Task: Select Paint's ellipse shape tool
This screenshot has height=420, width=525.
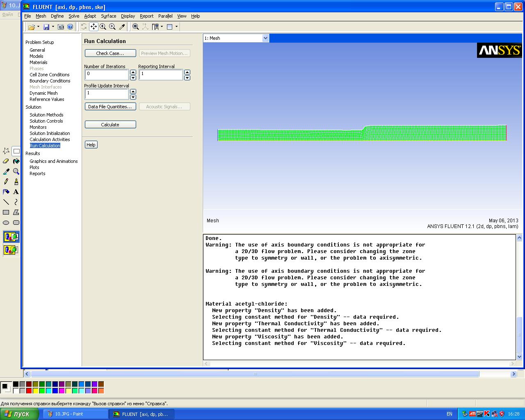Action: click(x=6, y=223)
